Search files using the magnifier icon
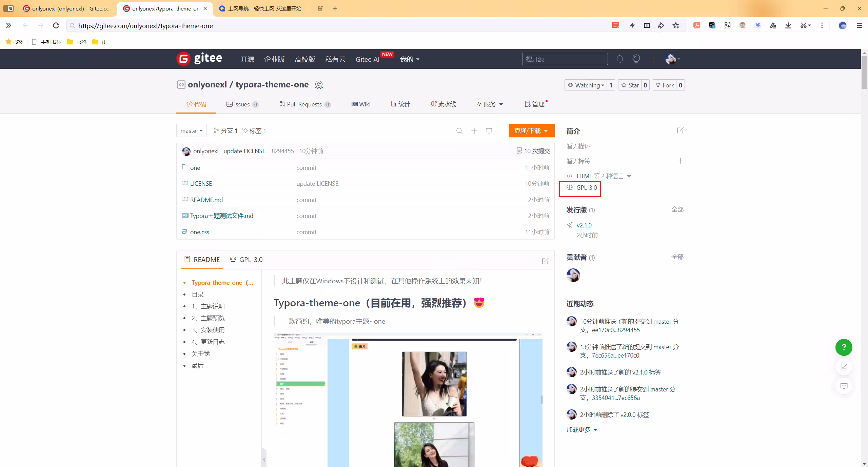 click(x=459, y=131)
